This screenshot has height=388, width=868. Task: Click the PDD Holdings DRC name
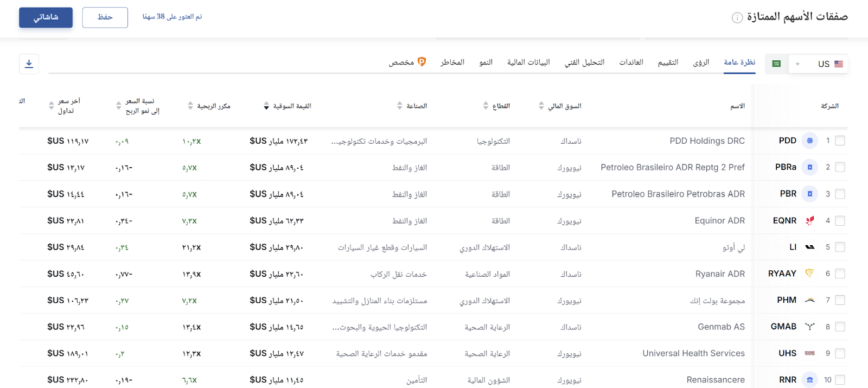pyautogui.click(x=707, y=141)
